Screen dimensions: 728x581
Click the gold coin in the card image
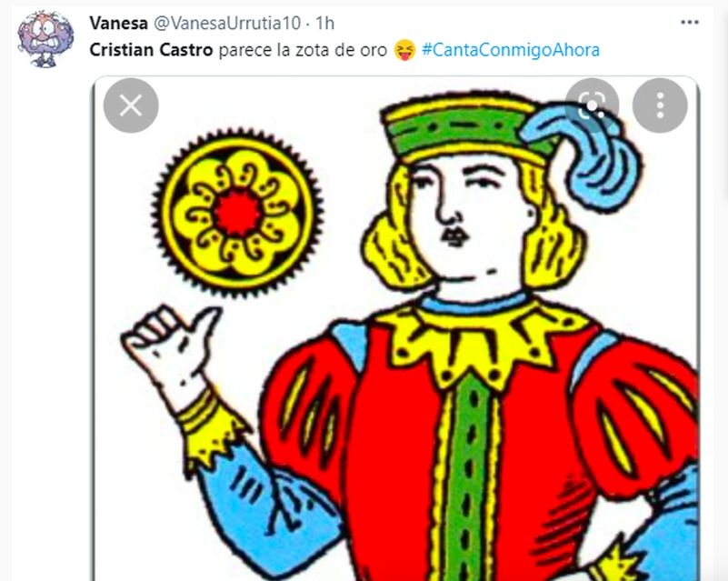click(x=237, y=213)
